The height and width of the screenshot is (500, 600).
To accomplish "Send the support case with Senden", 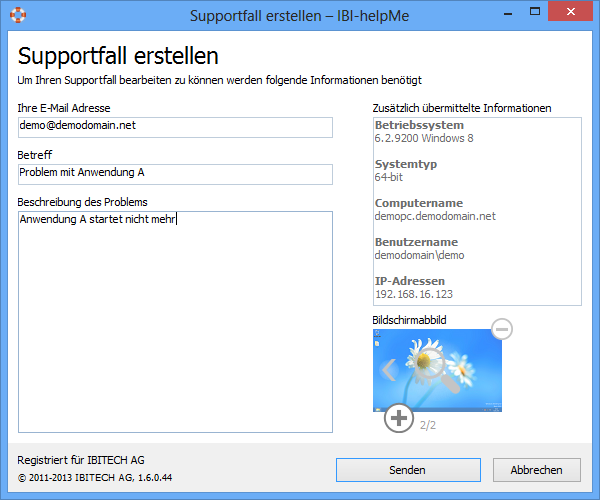I will click(x=407, y=470).
